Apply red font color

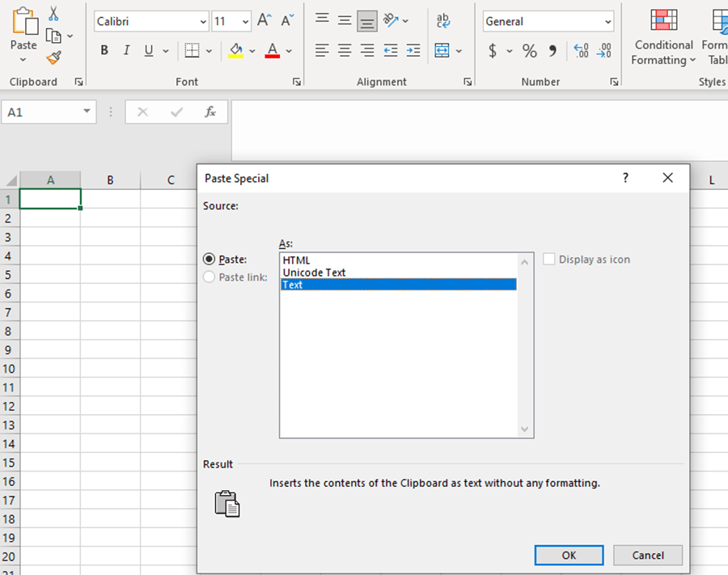(x=273, y=50)
